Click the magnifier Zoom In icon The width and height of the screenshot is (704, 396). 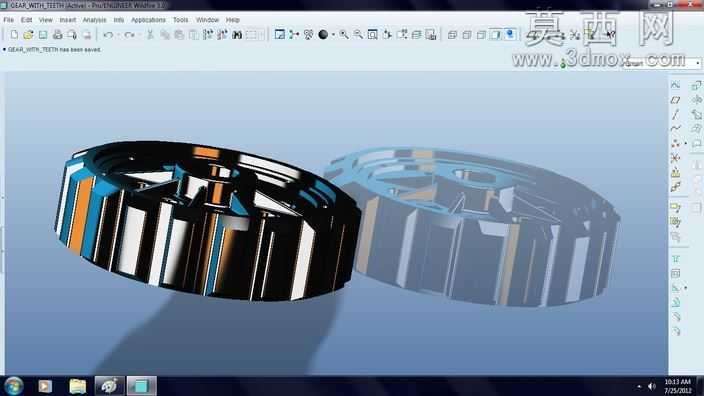(344, 35)
